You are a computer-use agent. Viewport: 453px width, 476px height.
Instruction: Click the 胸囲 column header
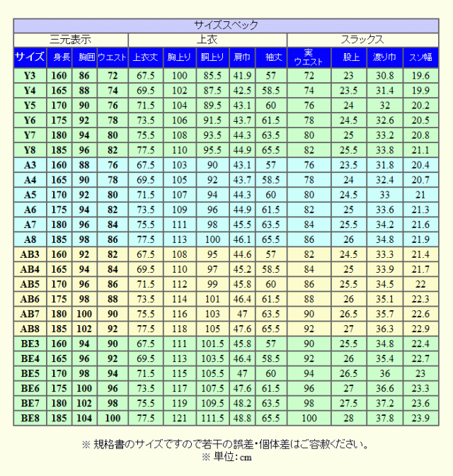click(x=86, y=57)
